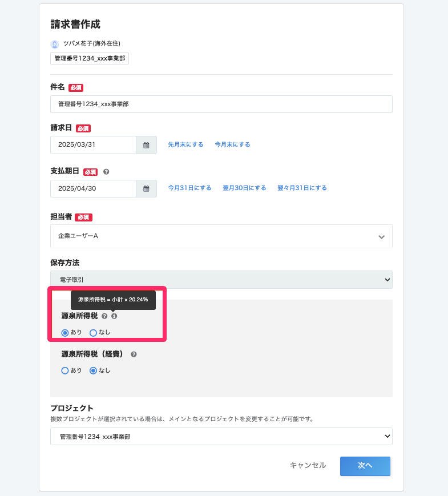
Task: Click 今月31日にする link
Action: 189,188
